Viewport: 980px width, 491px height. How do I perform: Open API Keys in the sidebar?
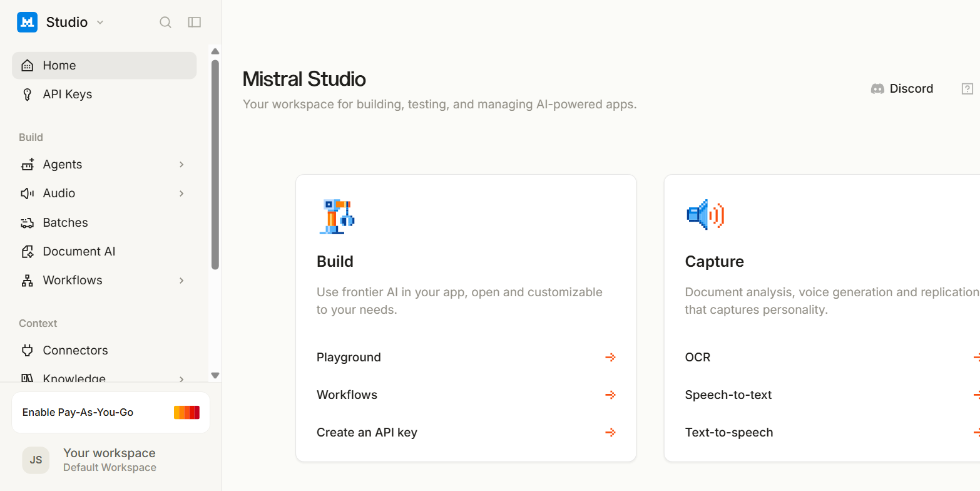coord(104,95)
